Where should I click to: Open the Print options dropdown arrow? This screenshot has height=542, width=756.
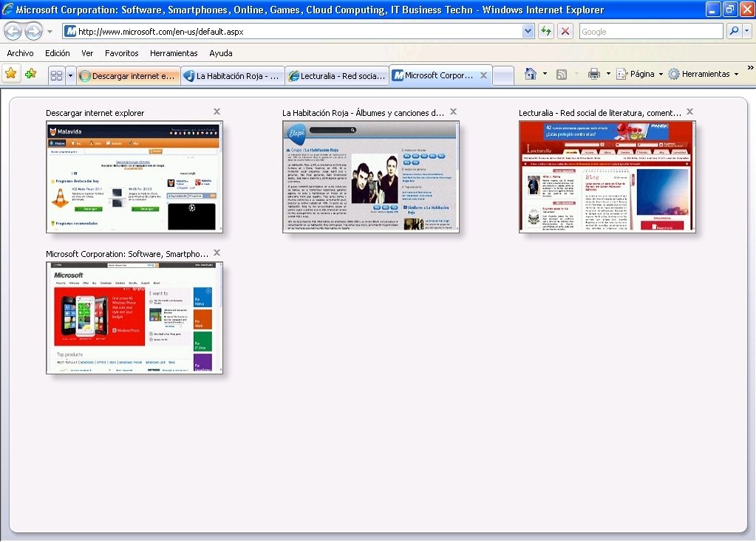click(608, 74)
